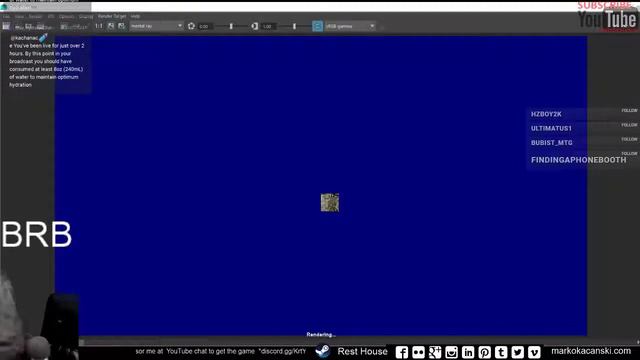Screen dimensions: 640x360
Task: Click the BUBIST_MTG username
Action: coord(551,143)
